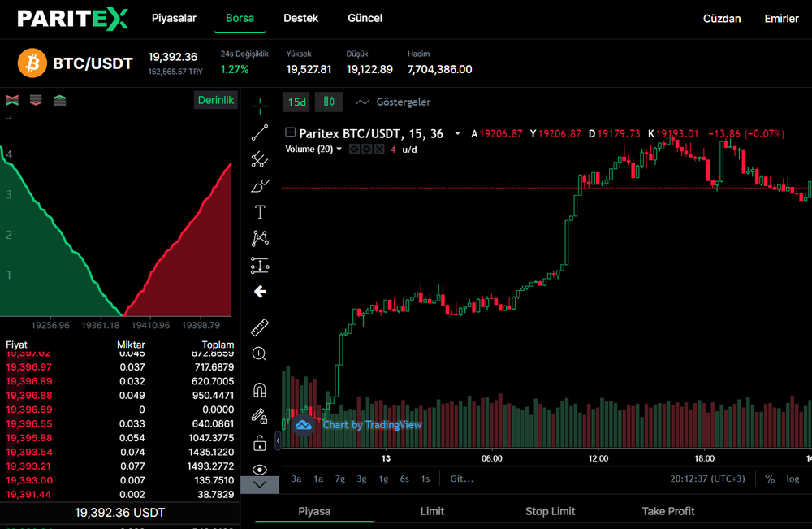Click the Toplam column header
812x529 pixels.
[218, 345]
